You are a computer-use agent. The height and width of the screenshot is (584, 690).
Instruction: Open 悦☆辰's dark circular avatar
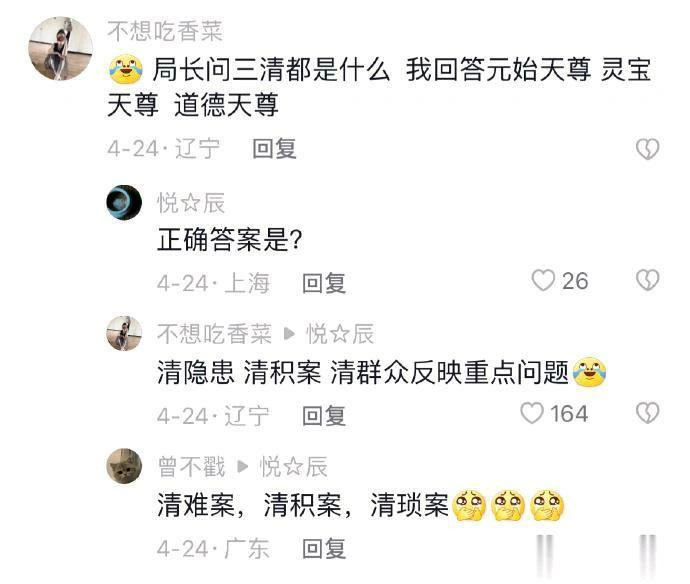[x=124, y=202]
